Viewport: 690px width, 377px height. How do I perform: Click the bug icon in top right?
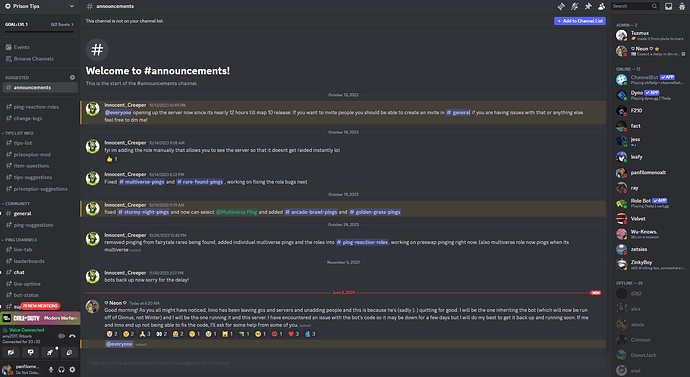pyautogui.click(x=682, y=6)
